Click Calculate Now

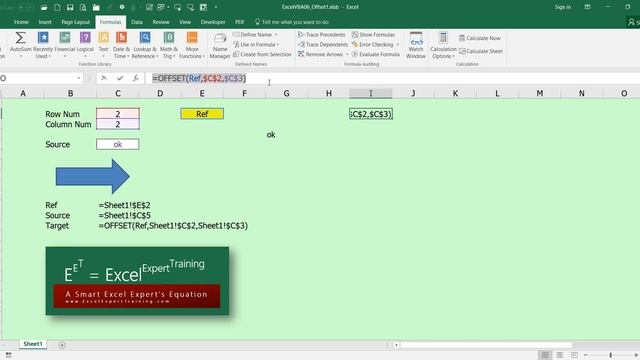pos(480,38)
